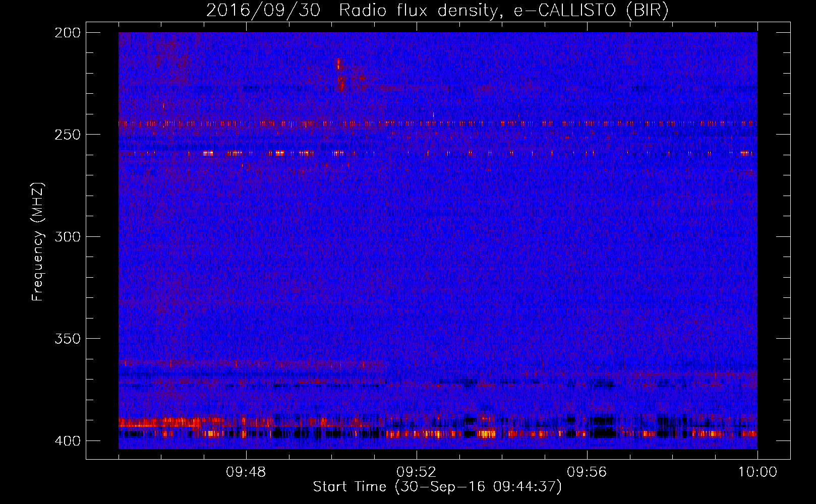Click the 10:00 time tick label
The width and height of the screenshot is (816, 504).
tap(757, 472)
